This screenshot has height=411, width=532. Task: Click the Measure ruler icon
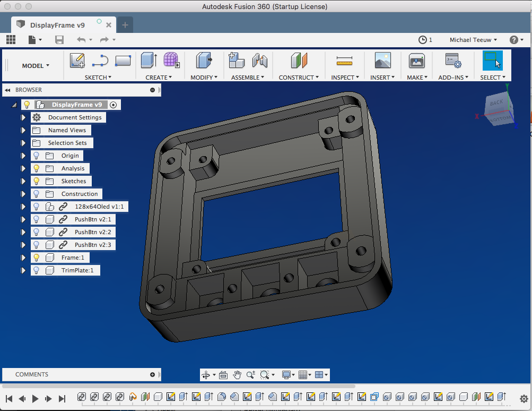pyautogui.click(x=344, y=62)
